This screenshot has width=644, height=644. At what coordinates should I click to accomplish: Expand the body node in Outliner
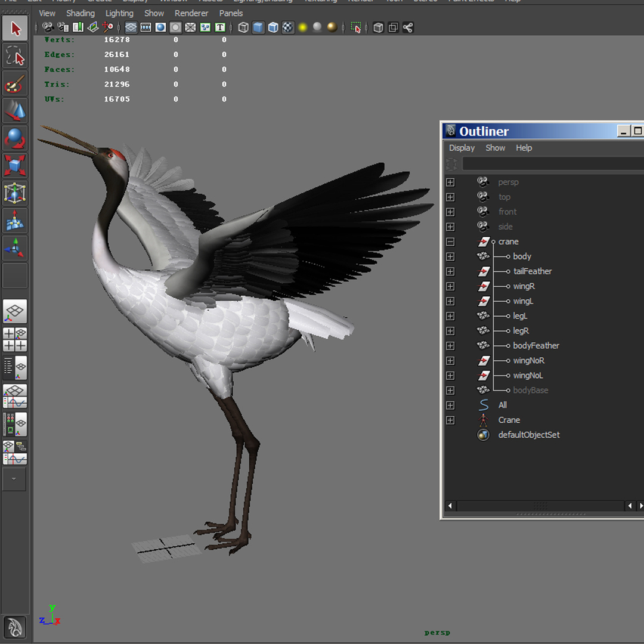[x=451, y=256]
